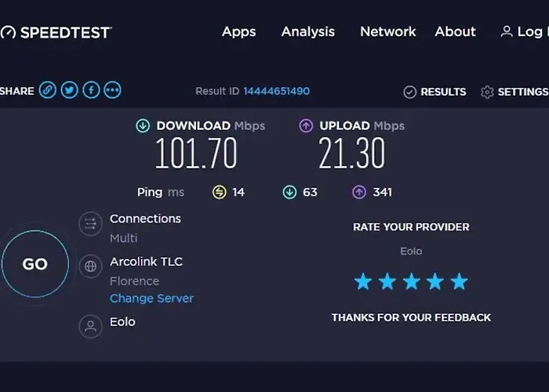Open result ID 14444651490 link
This screenshot has height=392, width=549.
(276, 92)
